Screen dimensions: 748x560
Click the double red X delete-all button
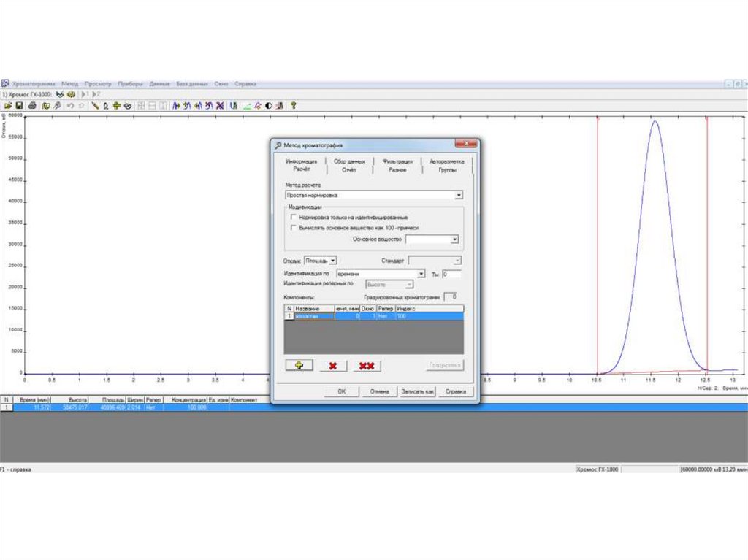pos(367,366)
